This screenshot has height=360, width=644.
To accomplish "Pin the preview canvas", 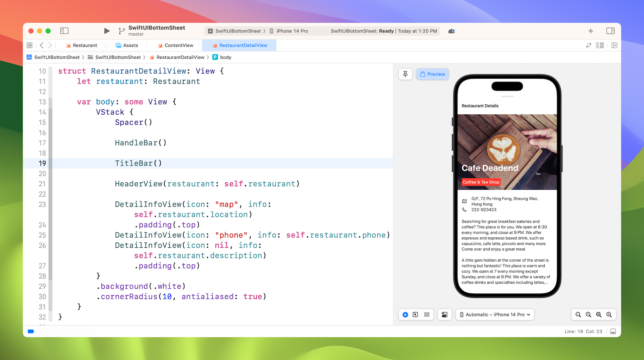I will [405, 74].
